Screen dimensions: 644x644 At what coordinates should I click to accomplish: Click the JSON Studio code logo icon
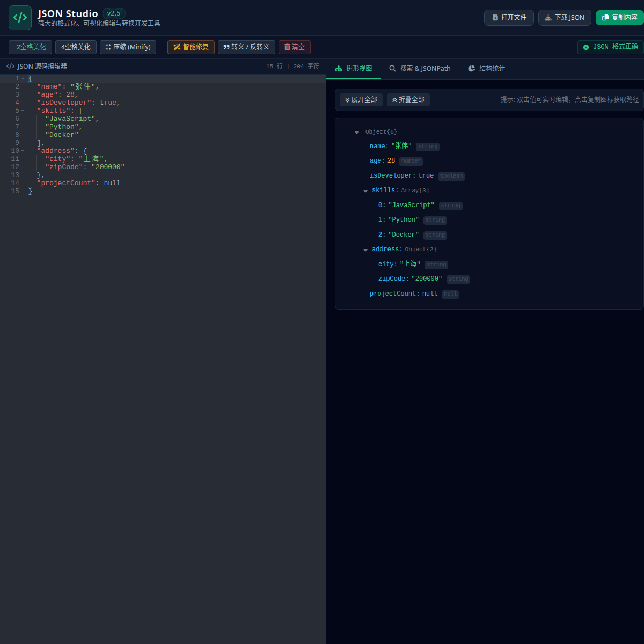tap(20, 18)
